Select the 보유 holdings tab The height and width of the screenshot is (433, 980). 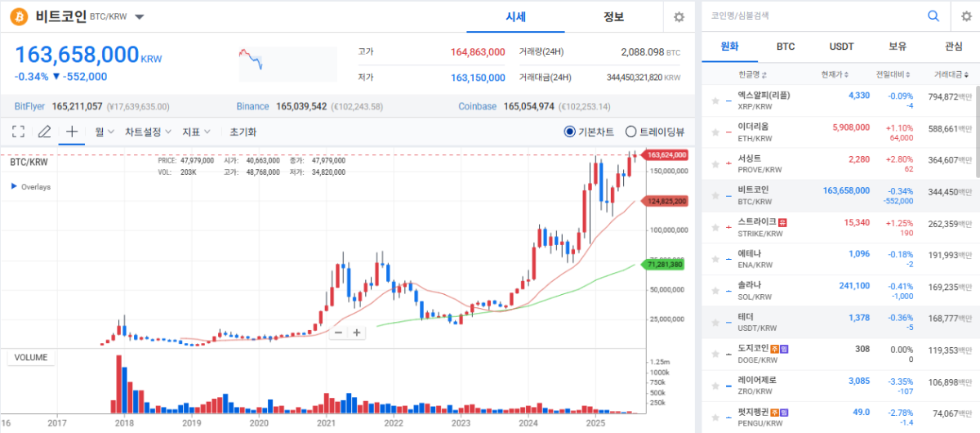click(897, 47)
